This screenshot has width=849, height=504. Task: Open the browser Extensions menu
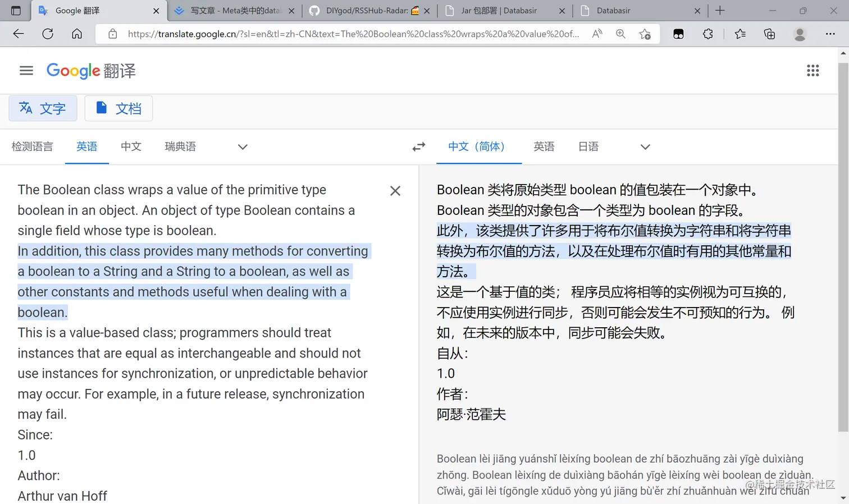708,34
